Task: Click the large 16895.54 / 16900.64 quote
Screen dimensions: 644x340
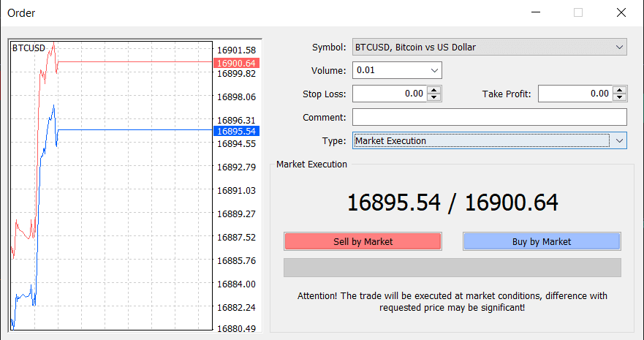Action: point(452,203)
